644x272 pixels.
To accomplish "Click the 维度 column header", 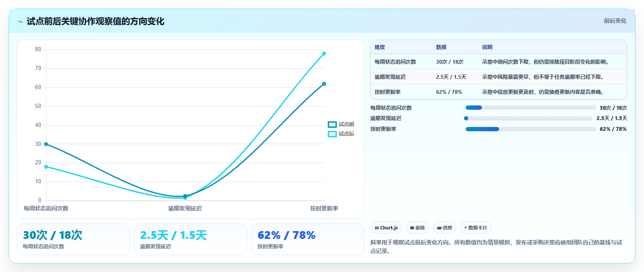I will click(380, 47).
